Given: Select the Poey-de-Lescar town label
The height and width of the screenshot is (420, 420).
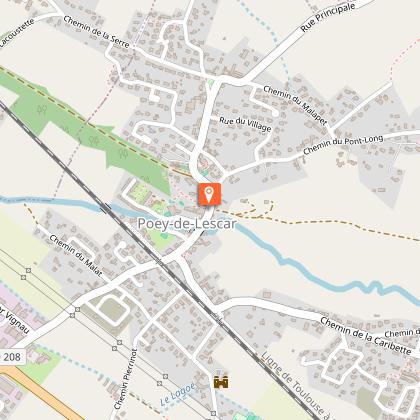Looking at the screenshot, I should [x=187, y=224].
